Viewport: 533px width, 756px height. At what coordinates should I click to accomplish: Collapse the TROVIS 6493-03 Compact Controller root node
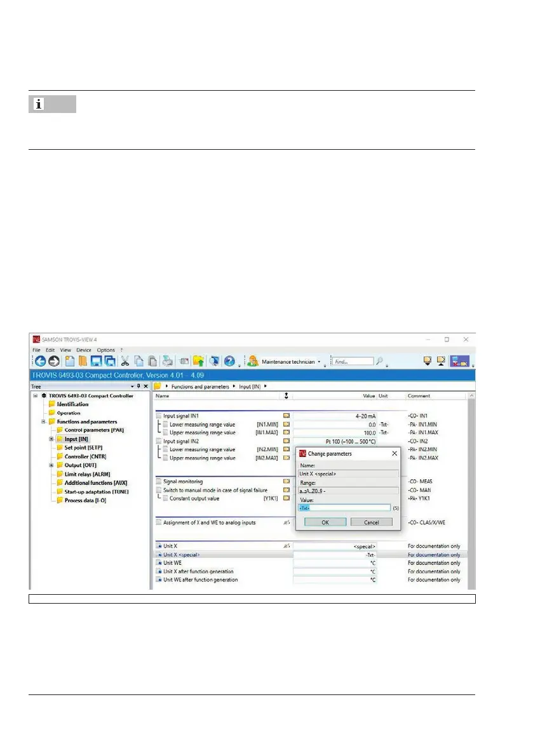click(x=35, y=396)
